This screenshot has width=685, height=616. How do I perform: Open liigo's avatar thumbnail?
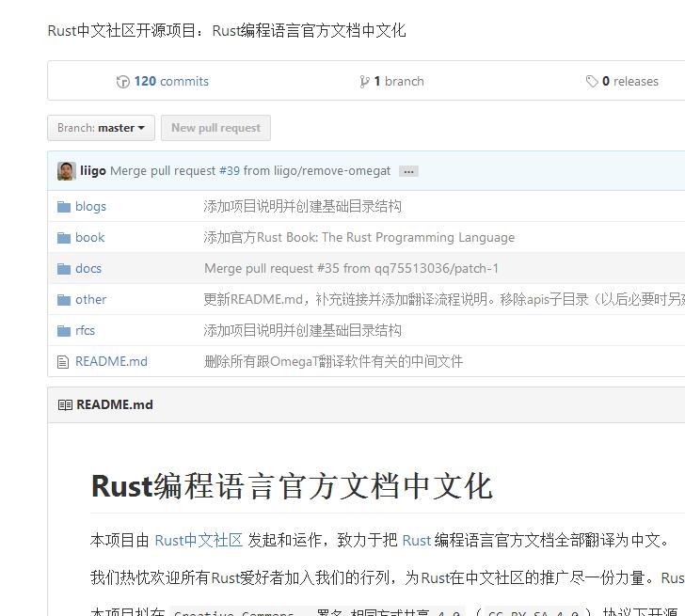[66, 171]
